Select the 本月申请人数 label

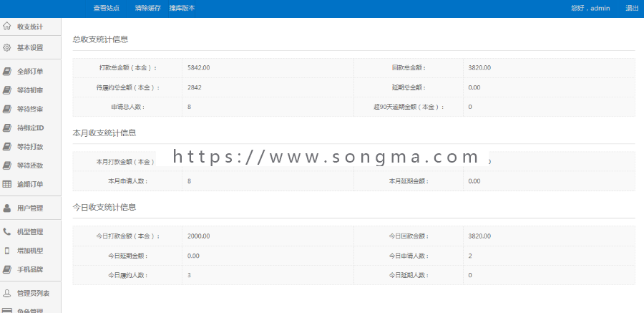click(x=128, y=181)
